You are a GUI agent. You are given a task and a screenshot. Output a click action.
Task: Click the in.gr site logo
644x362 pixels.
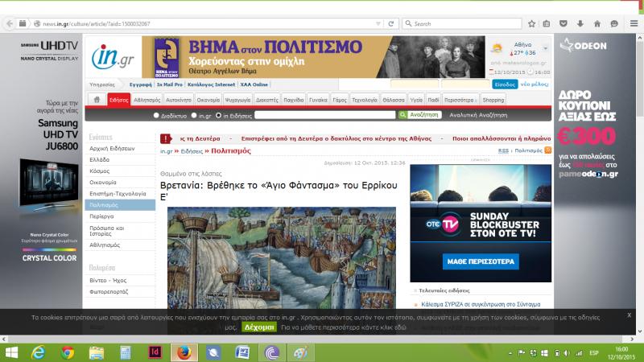point(113,57)
